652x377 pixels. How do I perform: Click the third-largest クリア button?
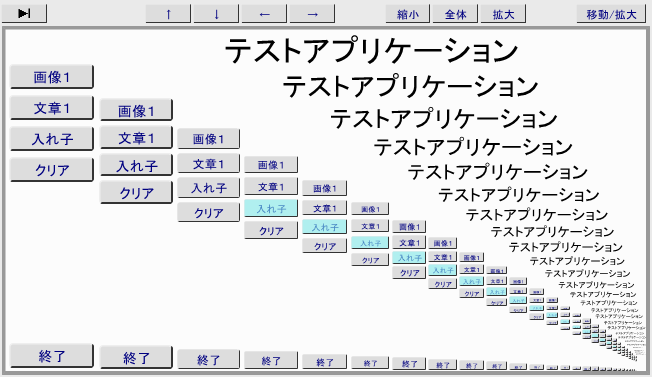coord(208,212)
